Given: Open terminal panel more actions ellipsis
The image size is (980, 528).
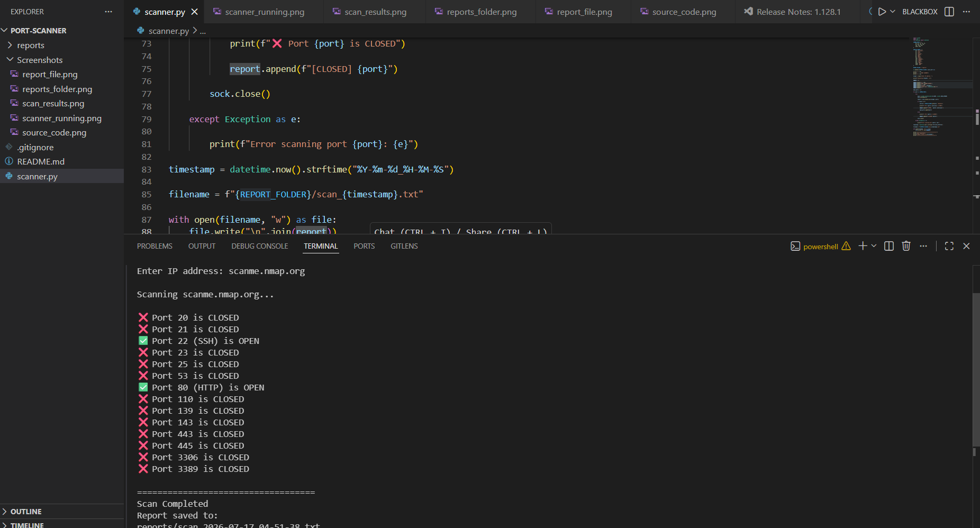Looking at the screenshot, I should [x=923, y=246].
